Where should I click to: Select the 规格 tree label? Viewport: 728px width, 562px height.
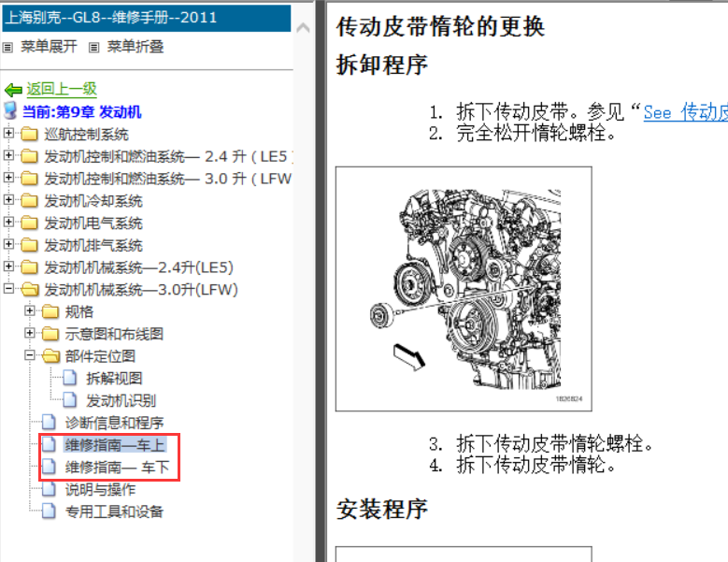click(79, 312)
